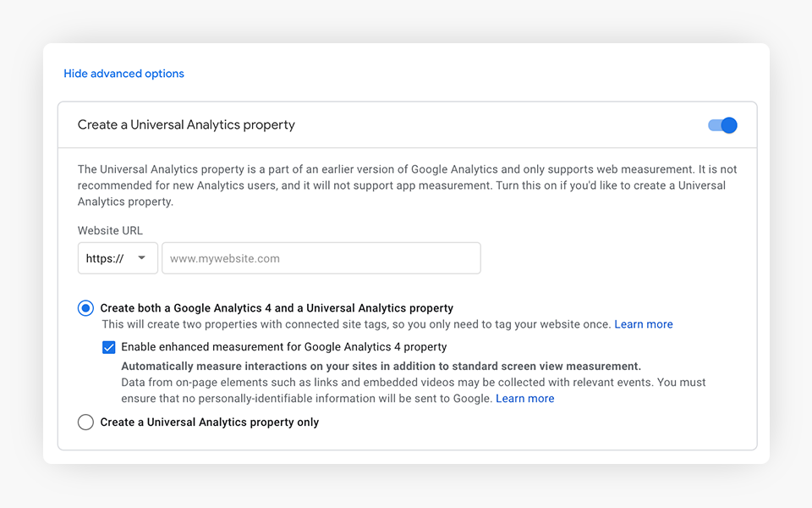Click the This will create two properties helper text
The width and height of the screenshot is (812, 508).
coord(355,324)
